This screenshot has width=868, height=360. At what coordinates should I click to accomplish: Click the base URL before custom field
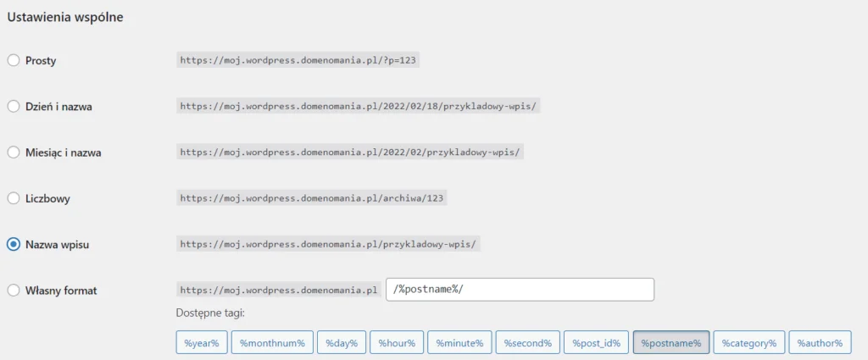point(279,290)
